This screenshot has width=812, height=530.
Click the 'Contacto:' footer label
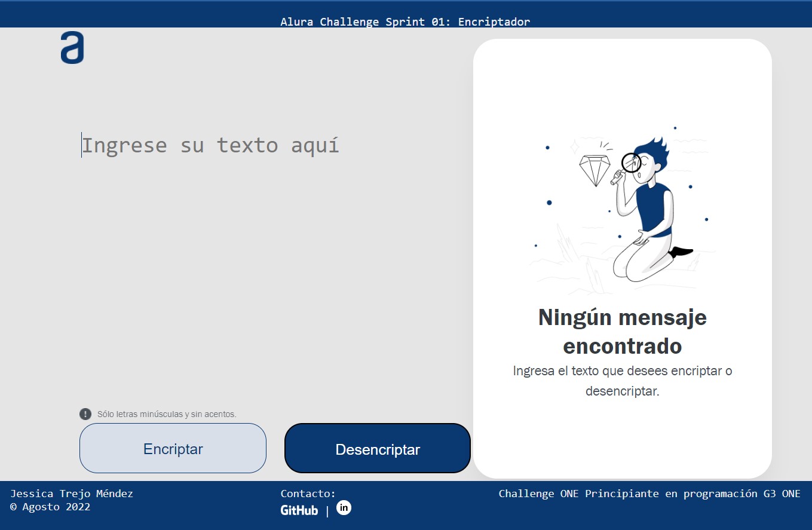click(x=308, y=494)
